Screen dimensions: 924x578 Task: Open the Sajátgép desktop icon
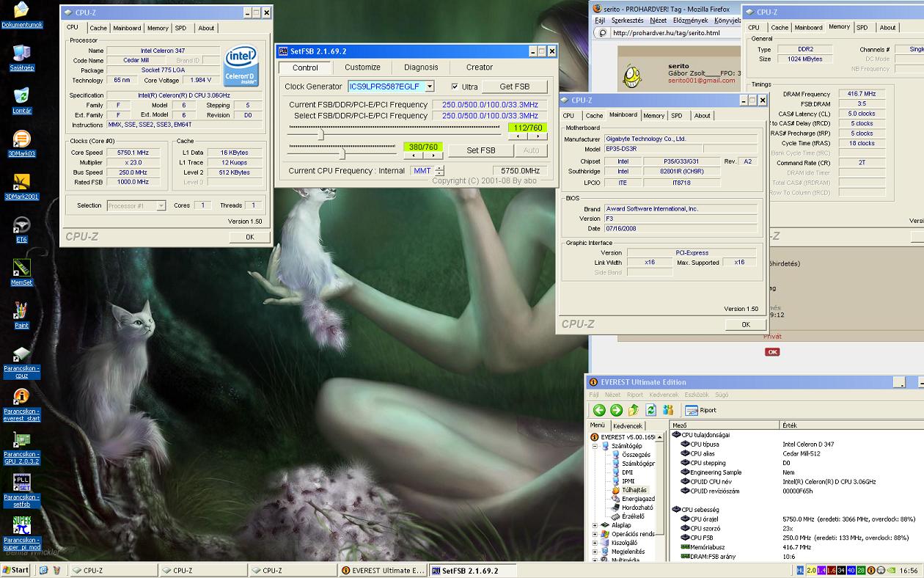pyautogui.click(x=21, y=57)
